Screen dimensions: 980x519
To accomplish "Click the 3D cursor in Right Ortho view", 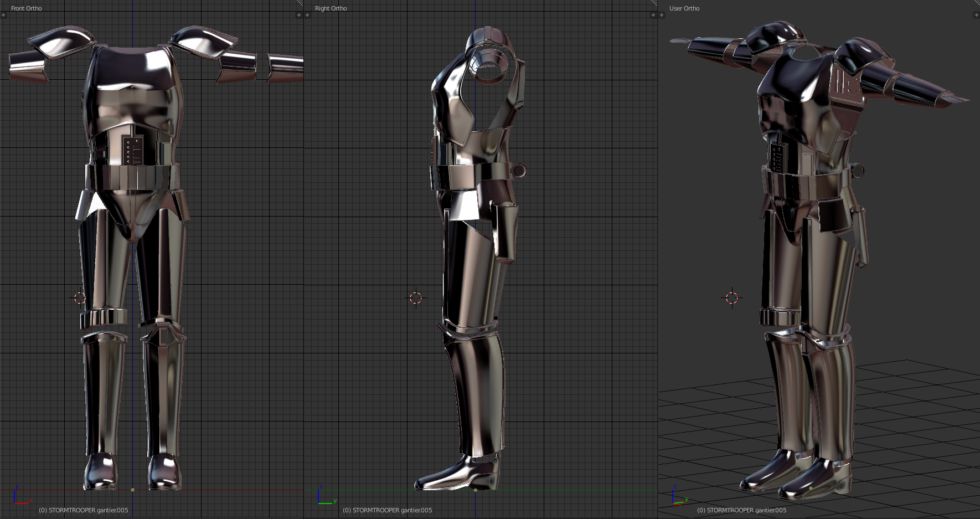I will (416, 298).
